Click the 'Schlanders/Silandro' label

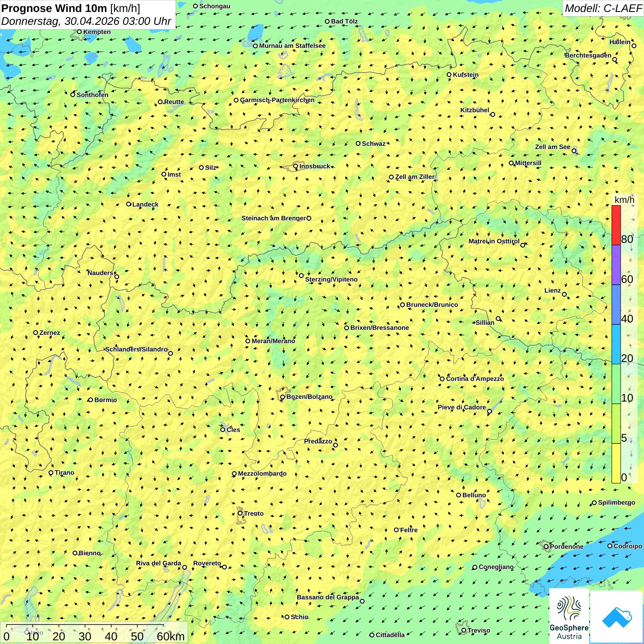137,349
